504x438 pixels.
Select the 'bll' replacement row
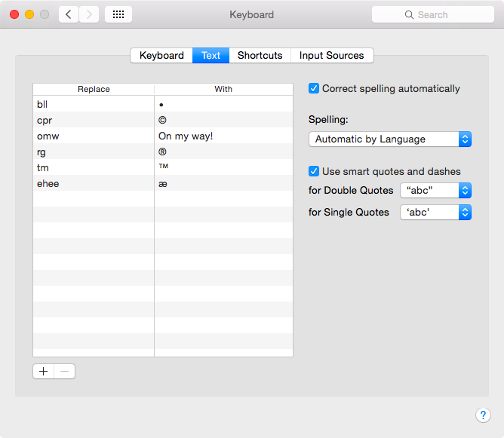(x=163, y=104)
